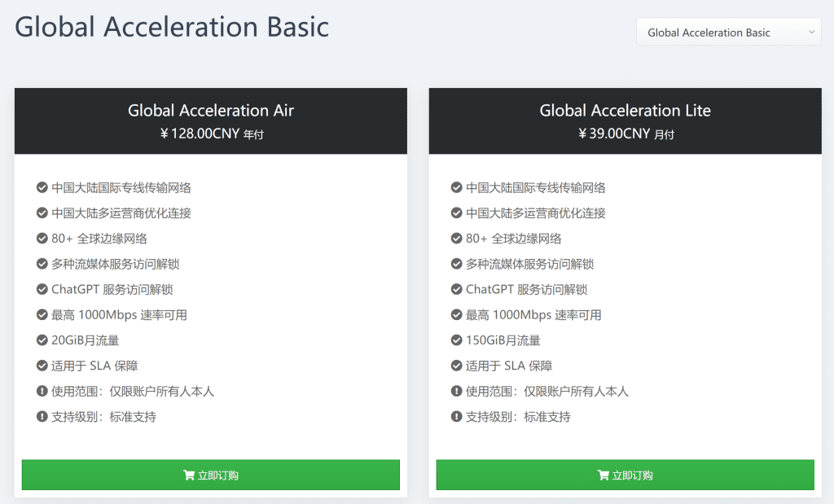Screen dimensions: 834x504
Task: Click exclamation icon beside Air plan 使用范围
Action: point(42,392)
